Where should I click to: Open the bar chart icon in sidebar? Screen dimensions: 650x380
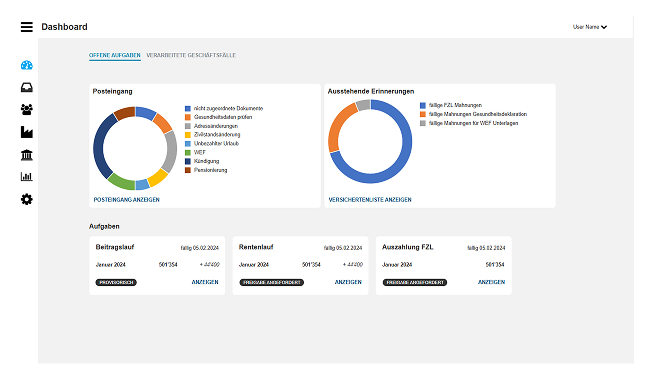(27, 177)
